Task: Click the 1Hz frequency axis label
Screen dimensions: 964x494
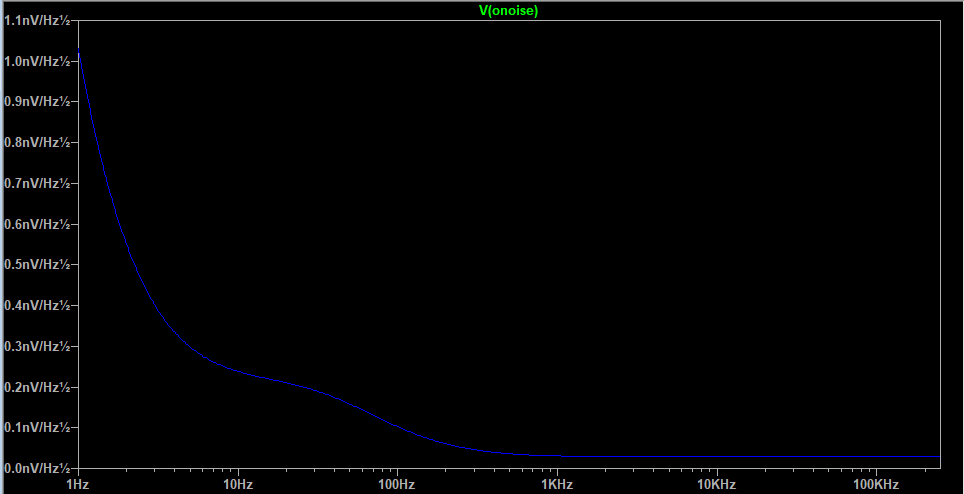Action: click(x=77, y=484)
